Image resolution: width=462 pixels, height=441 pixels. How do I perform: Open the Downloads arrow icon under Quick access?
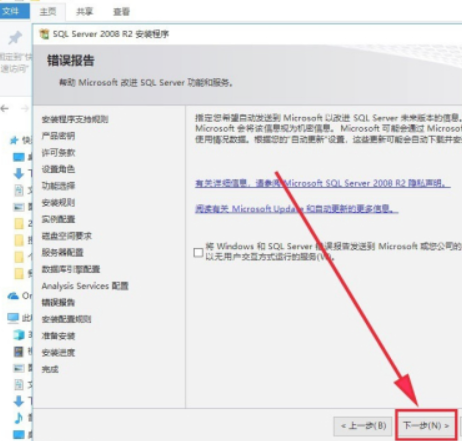click(19, 173)
